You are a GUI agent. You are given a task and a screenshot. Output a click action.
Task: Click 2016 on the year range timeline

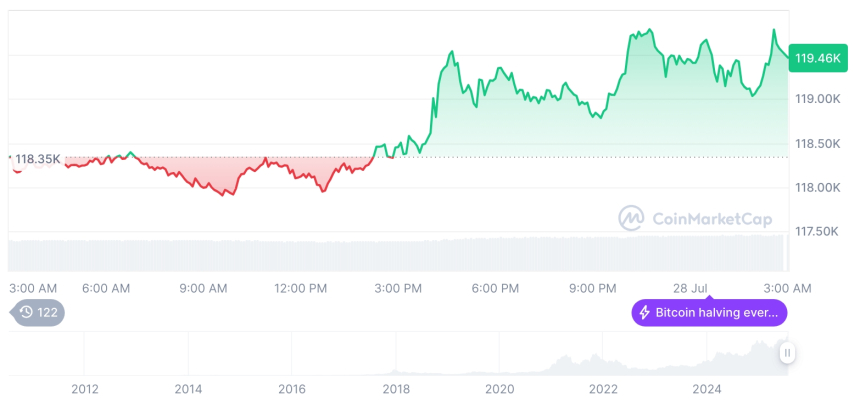pyautogui.click(x=292, y=388)
